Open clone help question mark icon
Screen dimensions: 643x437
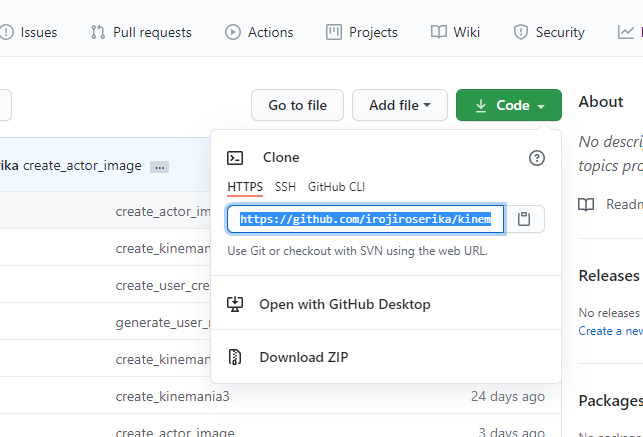tap(537, 158)
